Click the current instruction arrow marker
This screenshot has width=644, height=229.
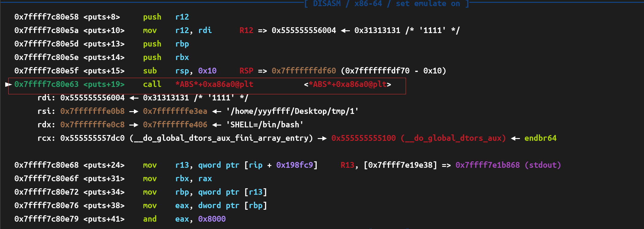tap(8, 84)
